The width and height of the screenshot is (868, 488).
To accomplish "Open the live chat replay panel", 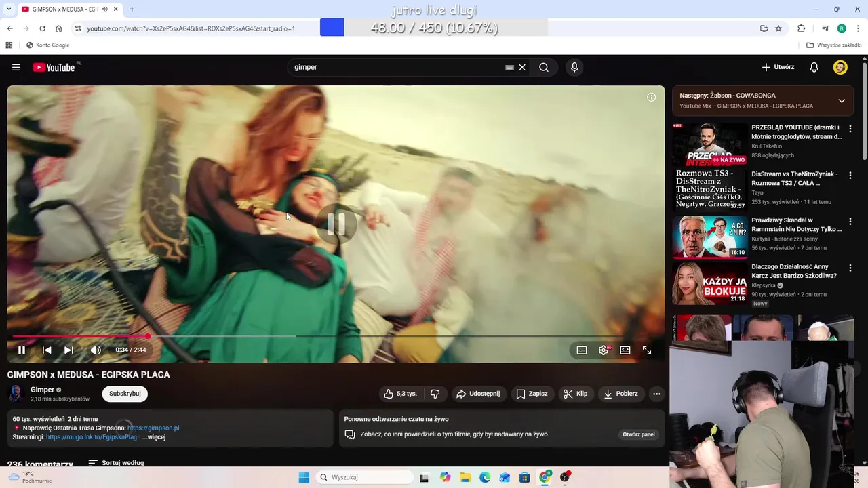I will (639, 434).
